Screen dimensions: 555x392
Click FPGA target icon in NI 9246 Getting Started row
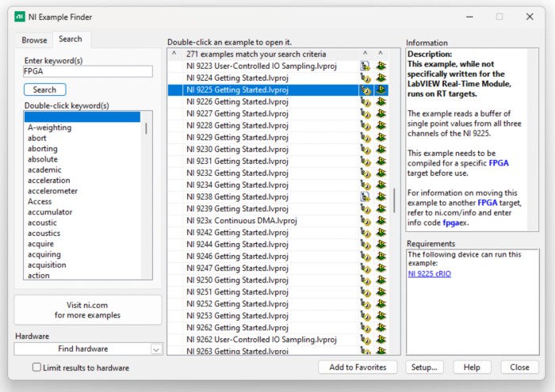click(381, 257)
